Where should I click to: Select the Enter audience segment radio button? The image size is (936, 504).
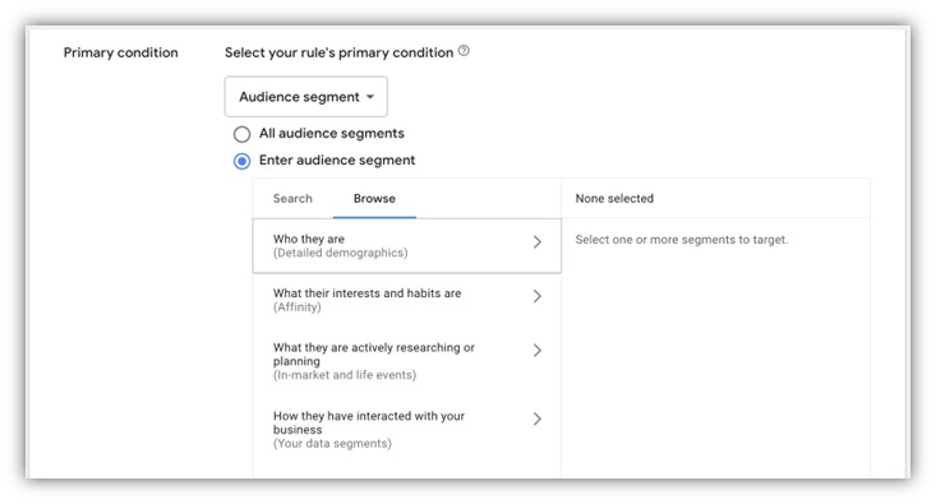242,161
